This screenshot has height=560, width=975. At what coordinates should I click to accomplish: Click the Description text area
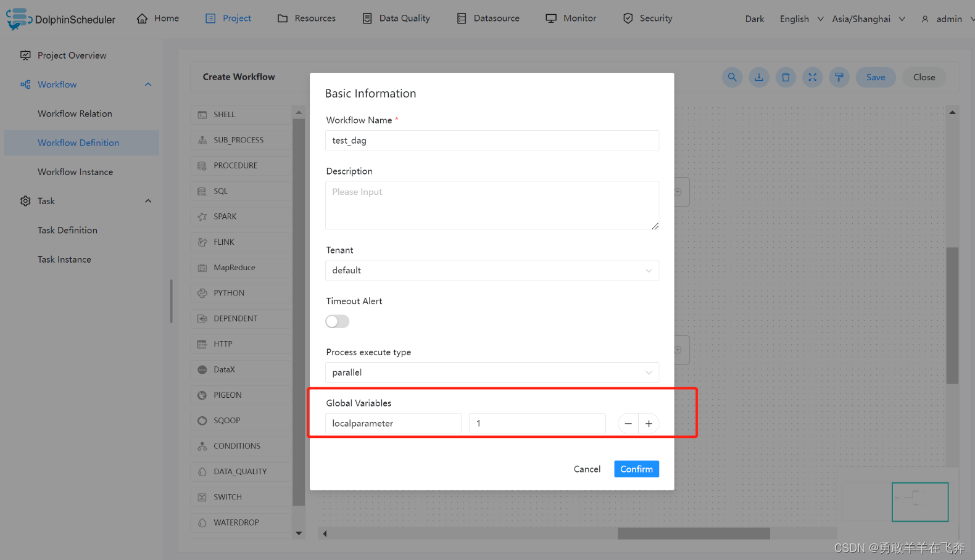(x=492, y=205)
